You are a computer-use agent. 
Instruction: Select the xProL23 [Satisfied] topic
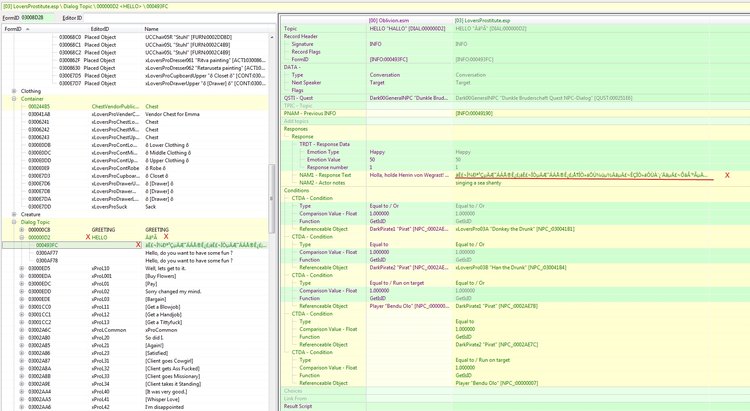(x=135, y=353)
